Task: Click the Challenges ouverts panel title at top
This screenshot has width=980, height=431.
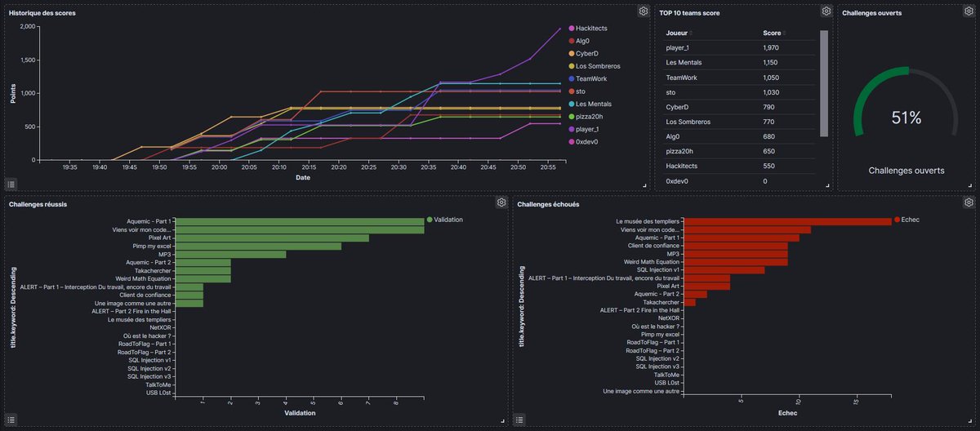Action: 872,13
